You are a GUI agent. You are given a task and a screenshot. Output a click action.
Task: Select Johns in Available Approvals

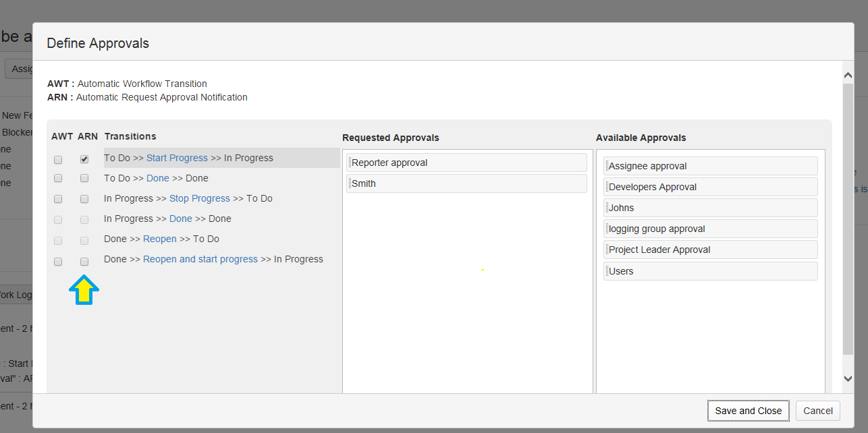[710, 208]
